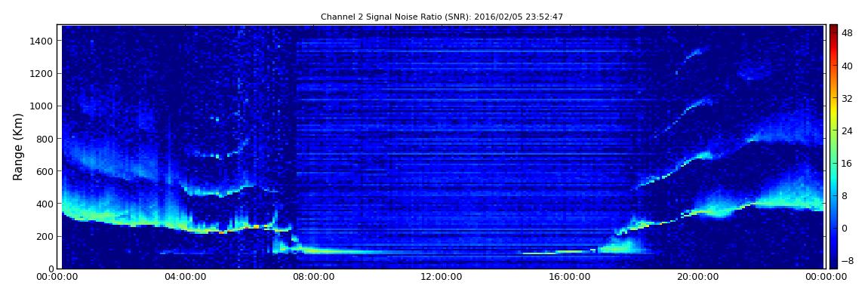Image resolution: width=868 pixels, height=307 pixels.
Task: Click the 12:00:00 time tick label
Action: click(x=441, y=277)
